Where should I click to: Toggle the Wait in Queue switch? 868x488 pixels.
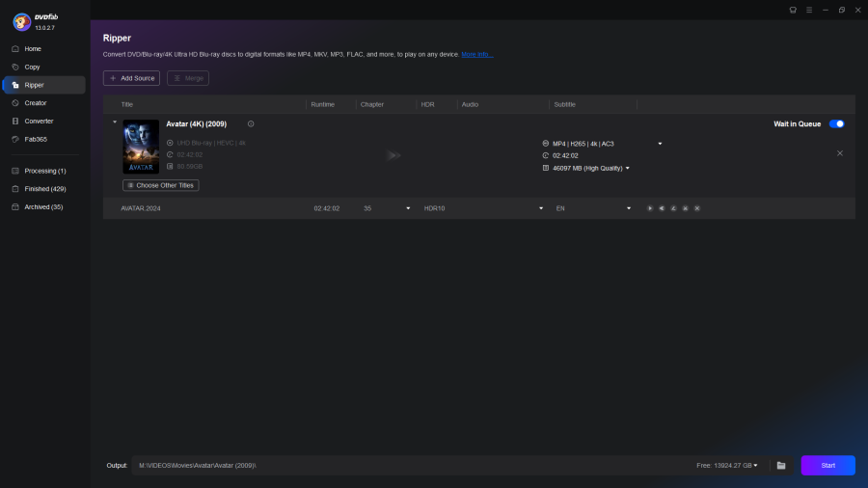point(836,124)
